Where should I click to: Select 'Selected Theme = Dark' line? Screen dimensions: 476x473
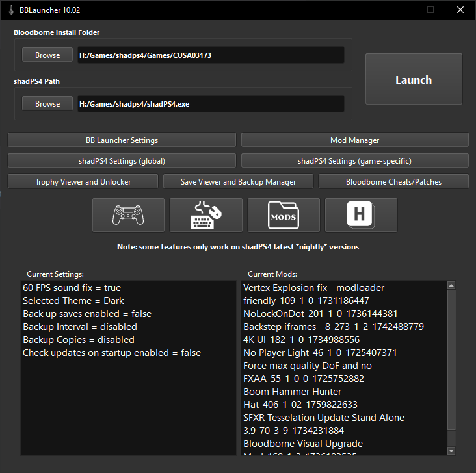coord(73,301)
